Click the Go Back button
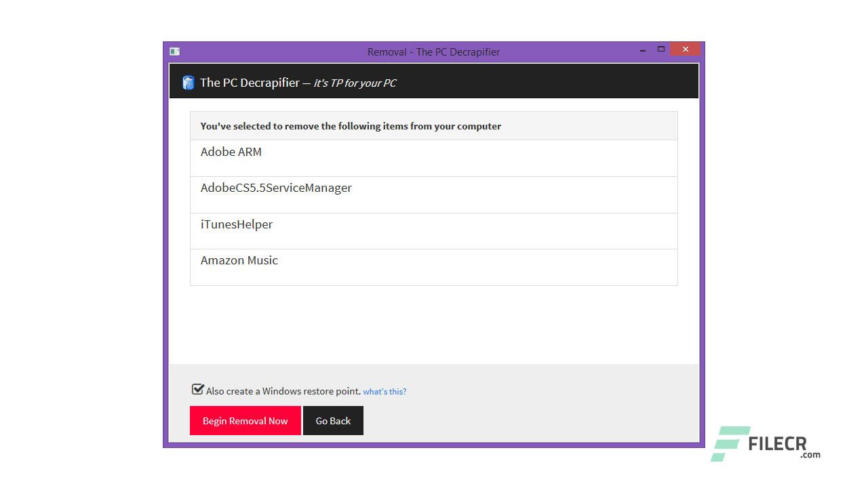Image resolution: width=868 pixels, height=488 pixels. point(333,421)
